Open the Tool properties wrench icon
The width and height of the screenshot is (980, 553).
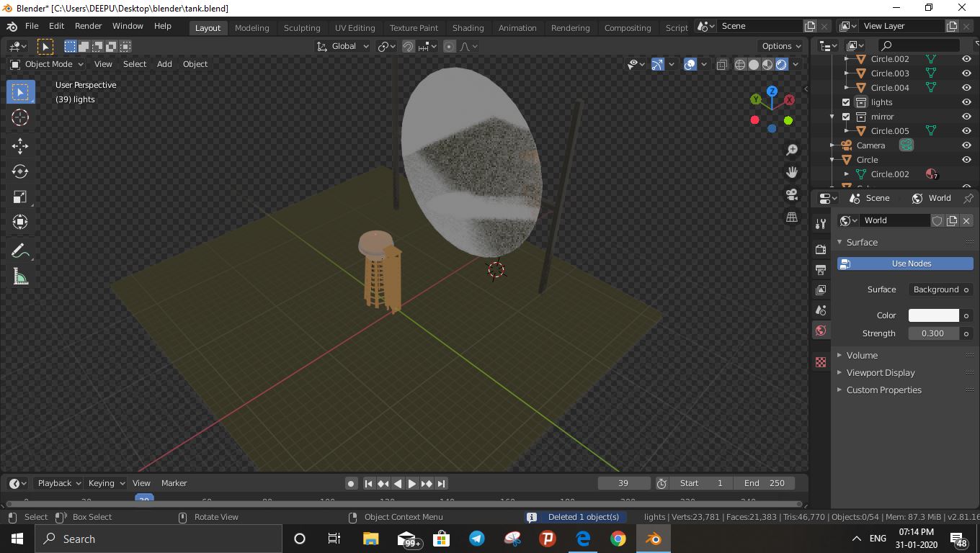(x=821, y=224)
